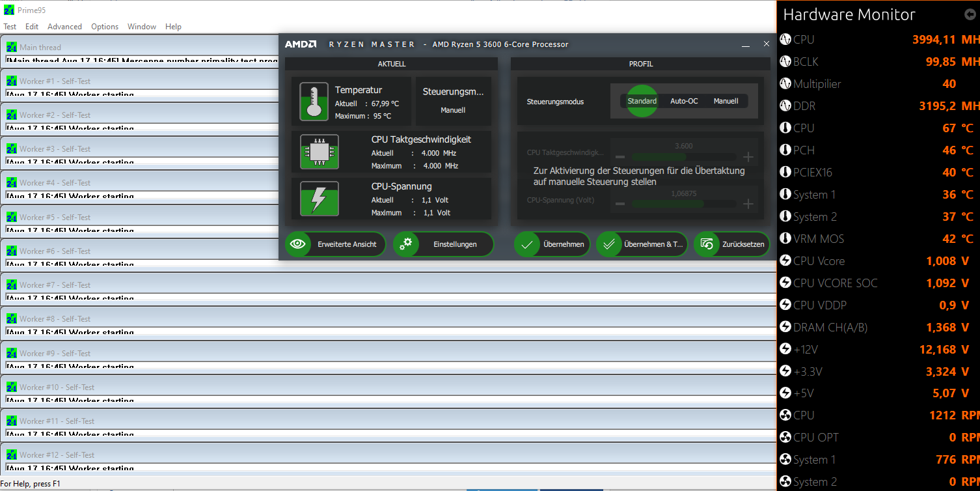Click the Worker #7 window icon

[x=12, y=285]
